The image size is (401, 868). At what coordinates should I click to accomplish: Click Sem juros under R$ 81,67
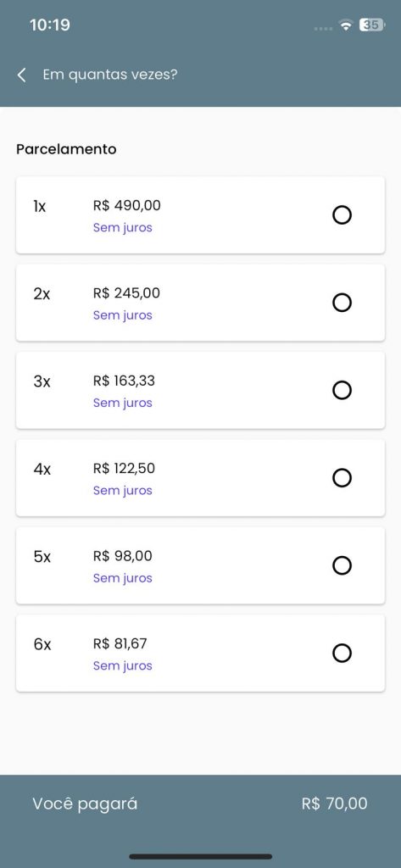122,665
